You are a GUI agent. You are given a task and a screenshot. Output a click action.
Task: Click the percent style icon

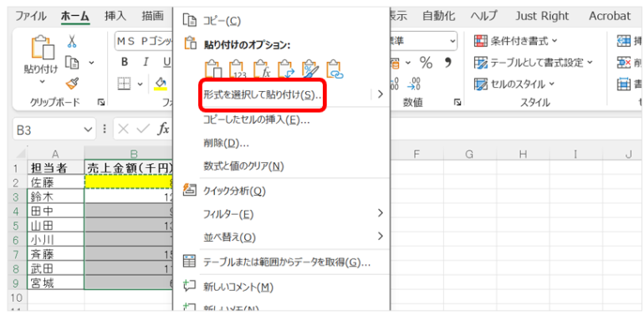point(426,63)
